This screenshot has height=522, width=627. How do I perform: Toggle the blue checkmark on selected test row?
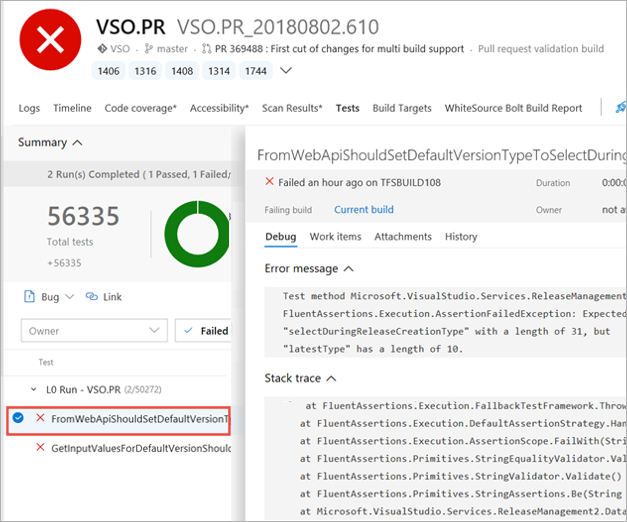[x=18, y=418]
